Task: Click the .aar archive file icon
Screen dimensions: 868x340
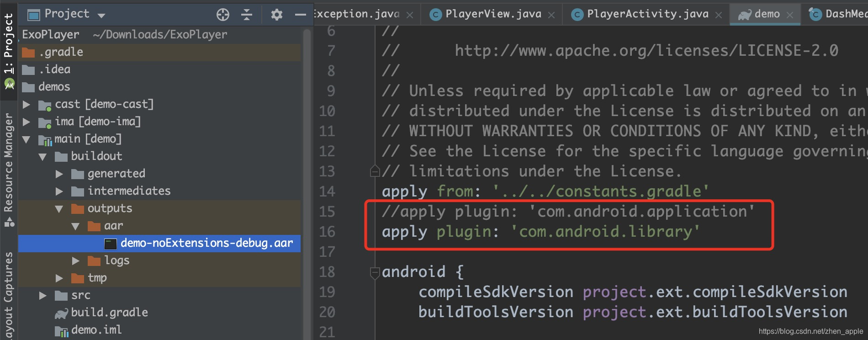Action: [111, 244]
